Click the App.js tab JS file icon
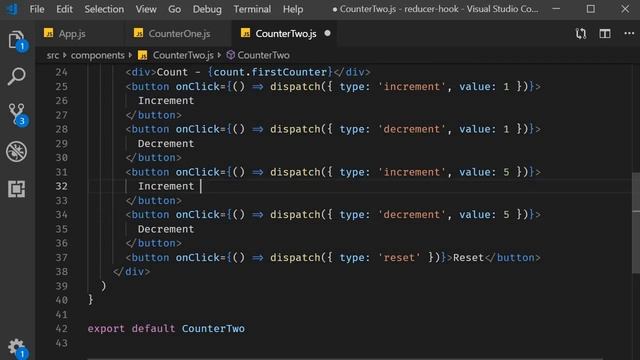The width and height of the screenshot is (640, 360). pos(49,33)
